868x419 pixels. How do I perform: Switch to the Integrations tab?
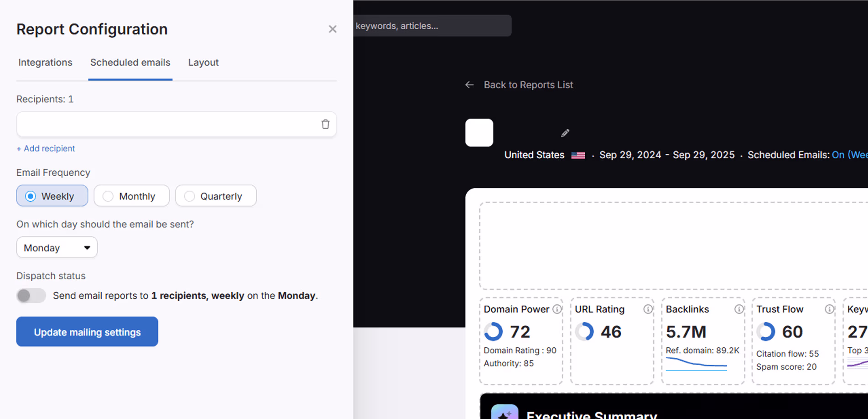click(x=45, y=63)
